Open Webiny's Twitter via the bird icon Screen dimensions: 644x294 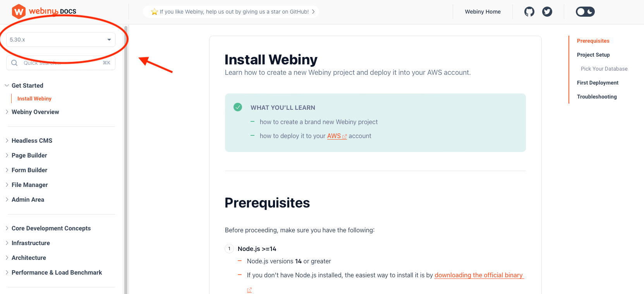[x=547, y=12]
